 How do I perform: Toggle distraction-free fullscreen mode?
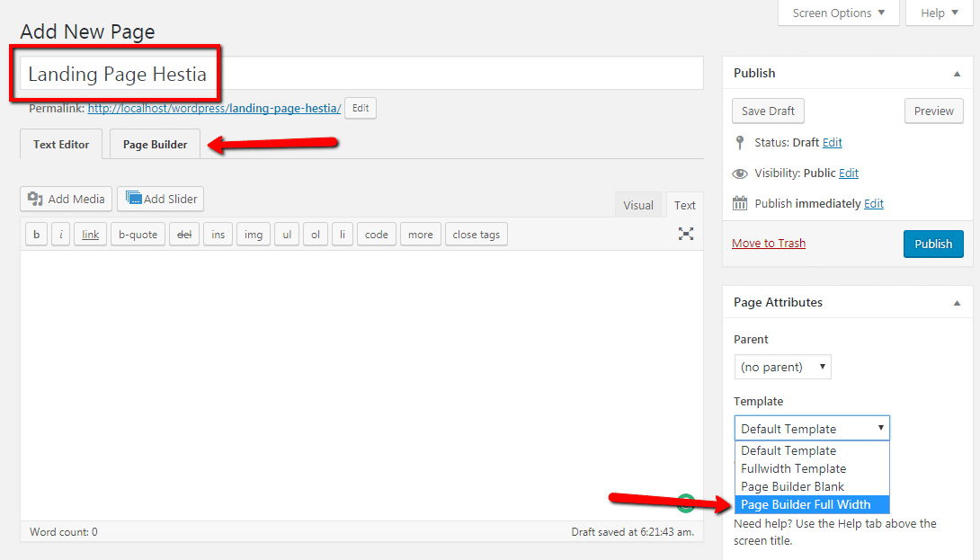point(685,234)
